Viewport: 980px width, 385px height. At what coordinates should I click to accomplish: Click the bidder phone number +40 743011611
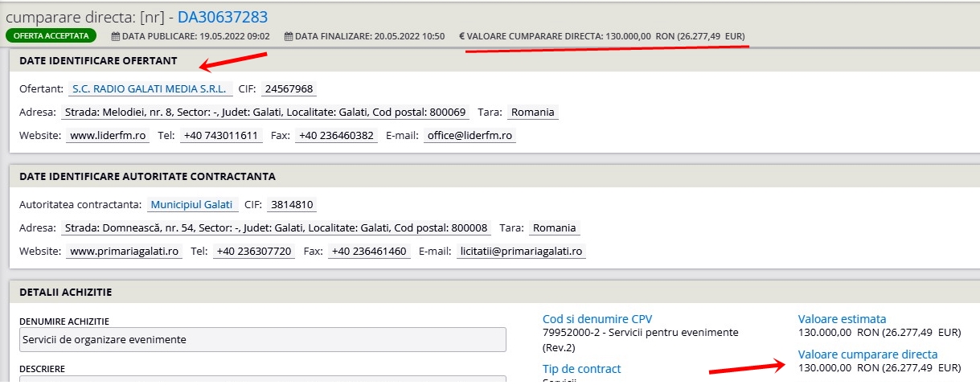click(x=221, y=136)
